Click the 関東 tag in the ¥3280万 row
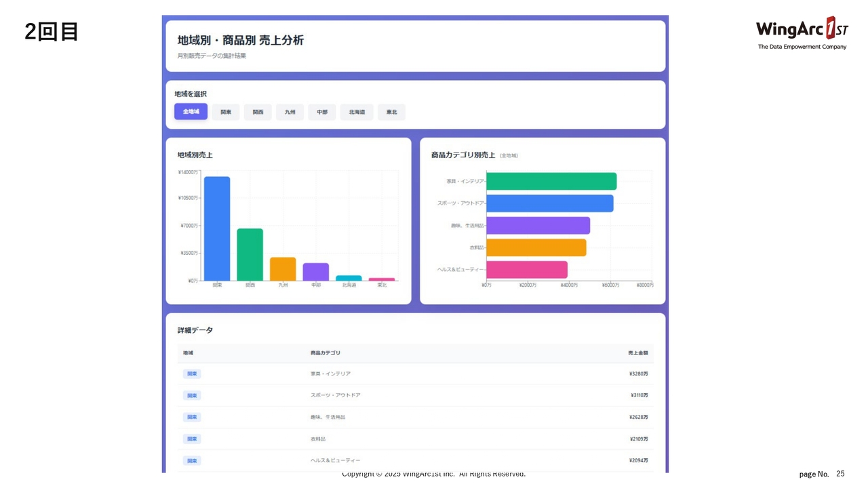The image size is (868, 488). point(192,373)
